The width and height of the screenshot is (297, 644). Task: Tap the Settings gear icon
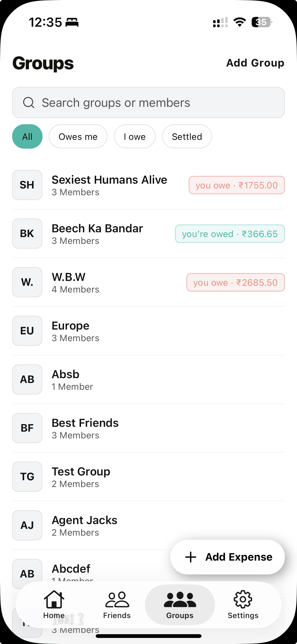[243, 599]
